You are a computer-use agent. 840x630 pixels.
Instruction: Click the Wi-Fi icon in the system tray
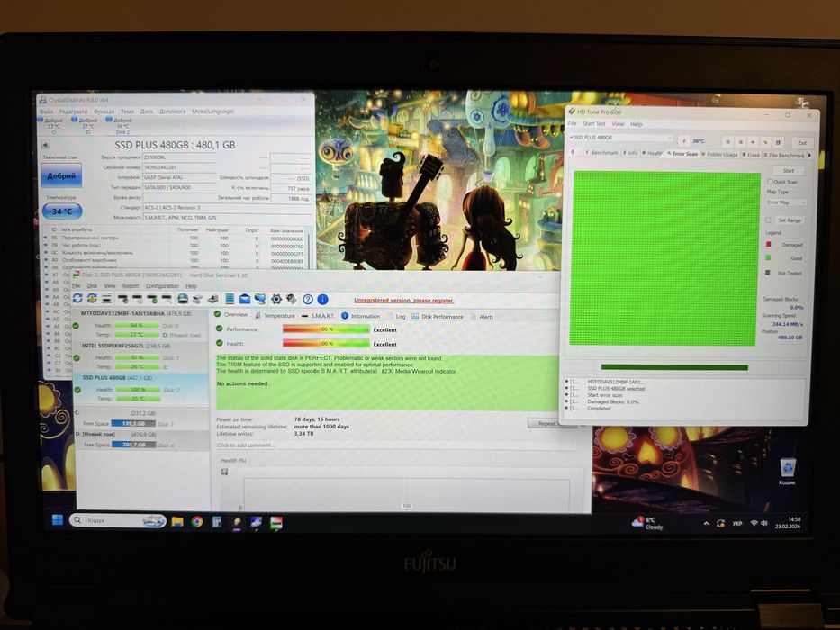click(x=754, y=523)
